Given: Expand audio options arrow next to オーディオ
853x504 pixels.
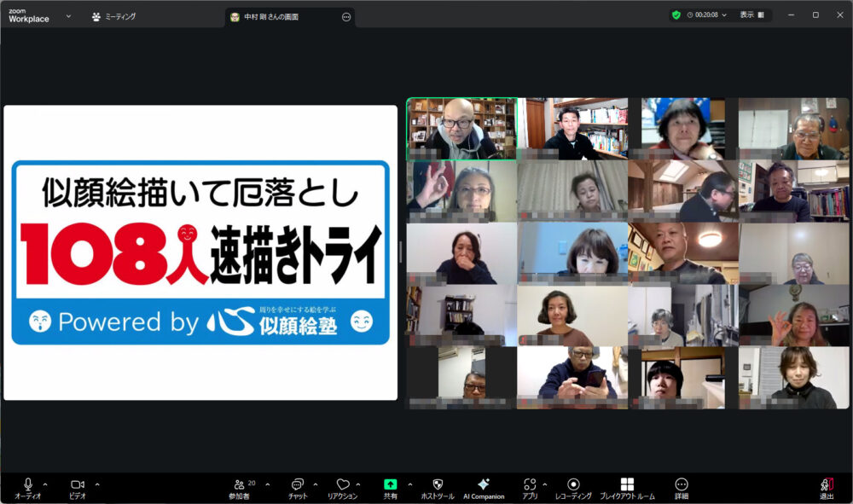Looking at the screenshot, I should (x=45, y=484).
